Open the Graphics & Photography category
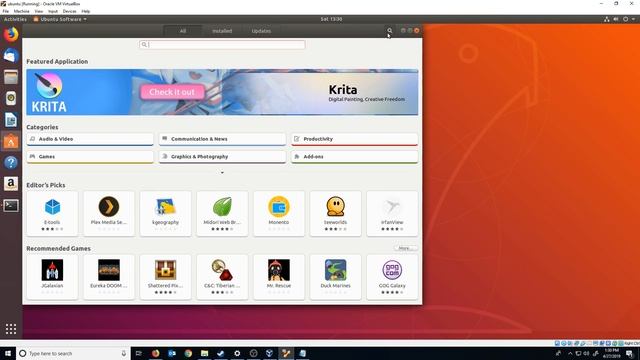Image resolution: width=640 pixels, height=360 pixels. point(222,157)
